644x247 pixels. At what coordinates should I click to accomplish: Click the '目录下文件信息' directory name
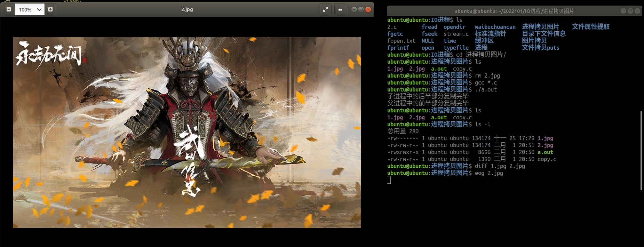pos(543,34)
